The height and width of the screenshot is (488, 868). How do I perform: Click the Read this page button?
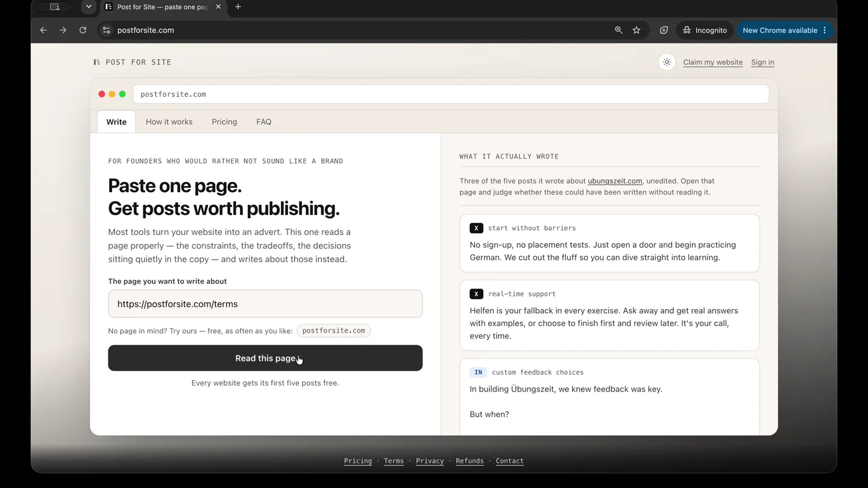(x=265, y=358)
